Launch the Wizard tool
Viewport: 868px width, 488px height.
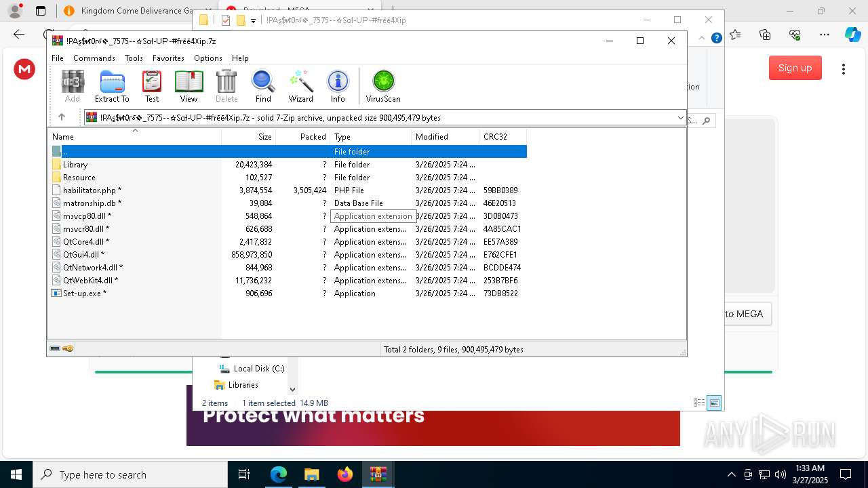pyautogui.click(x=300, y=87)
